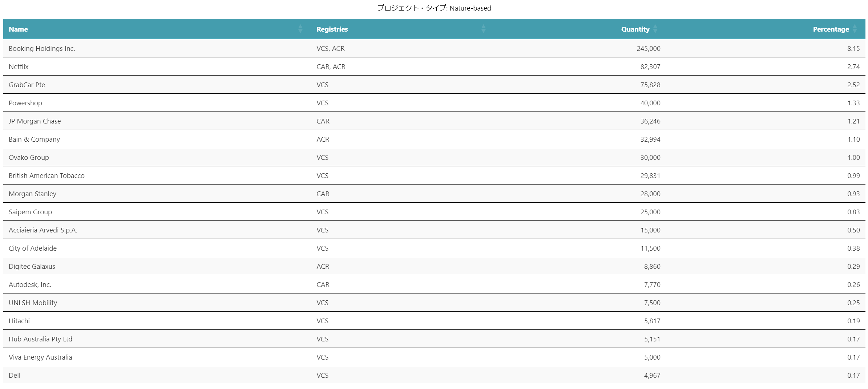Image resolution: width=868 pixels, height=389 pixels.
Task: Click the Name column sort arrows icon
Action: click(300, 29)
